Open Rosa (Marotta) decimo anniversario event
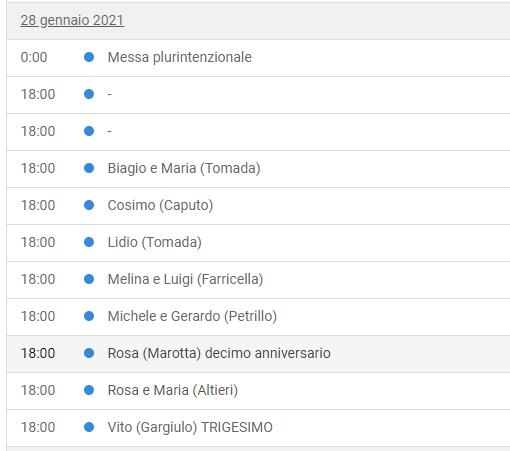510x451 pixels. [219, 353]
